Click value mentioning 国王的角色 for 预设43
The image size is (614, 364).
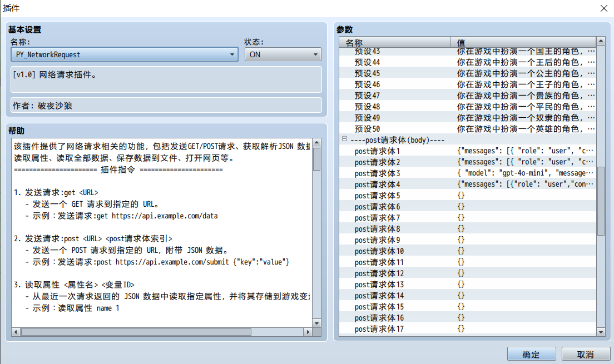tap(526, 51)
